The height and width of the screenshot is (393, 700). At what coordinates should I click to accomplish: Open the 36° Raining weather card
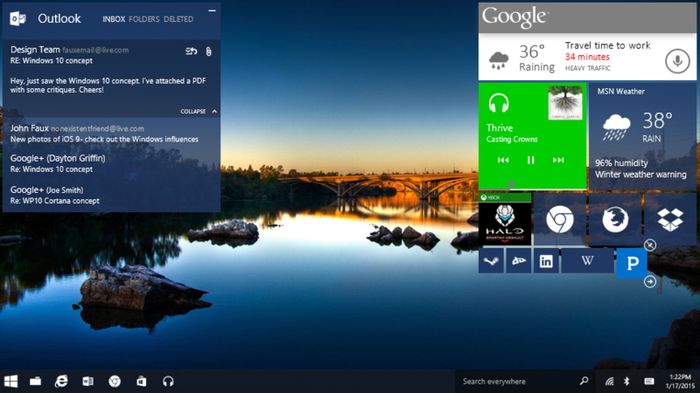(521, 58)
